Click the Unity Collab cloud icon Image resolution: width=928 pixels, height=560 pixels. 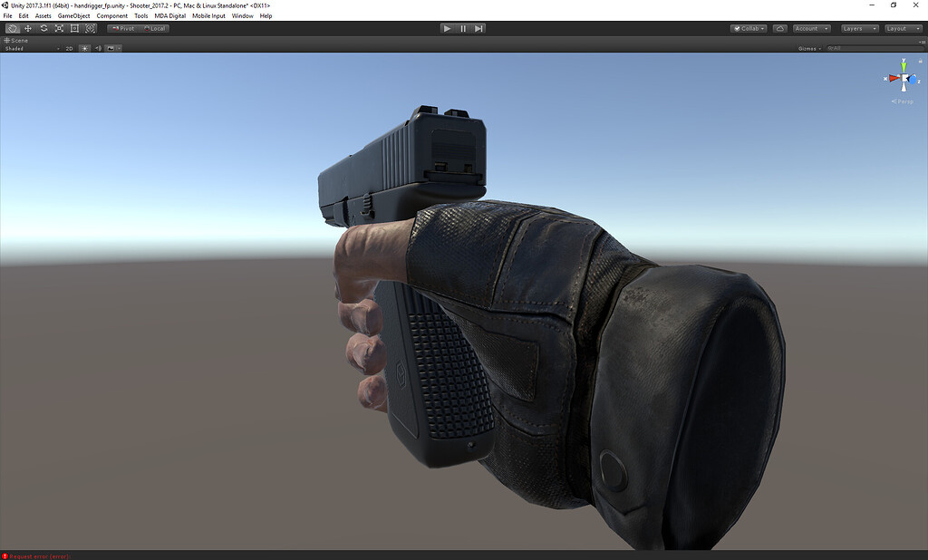pyautogui.click(x=779, y=28)
